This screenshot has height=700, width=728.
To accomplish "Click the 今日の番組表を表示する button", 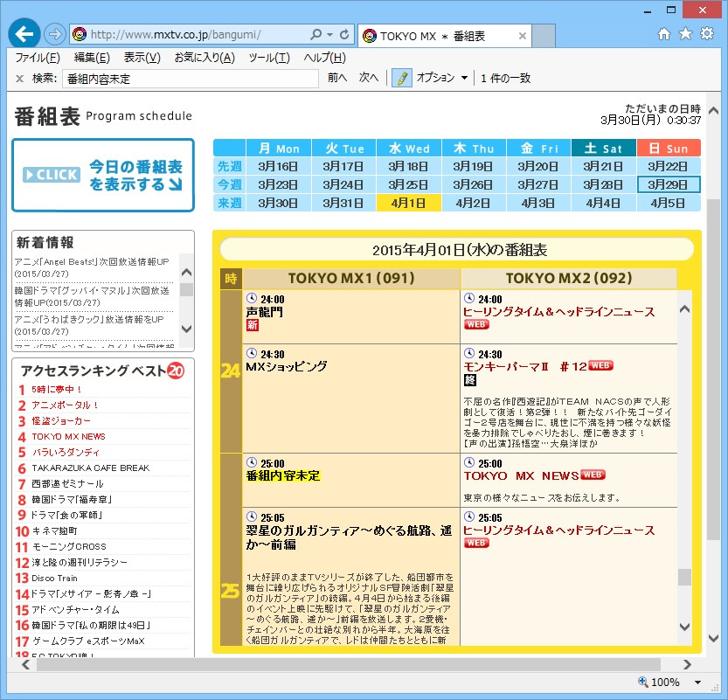I will [103, 175].
